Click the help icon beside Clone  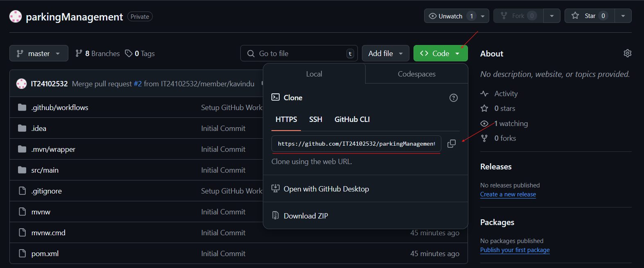pos(453,98)
